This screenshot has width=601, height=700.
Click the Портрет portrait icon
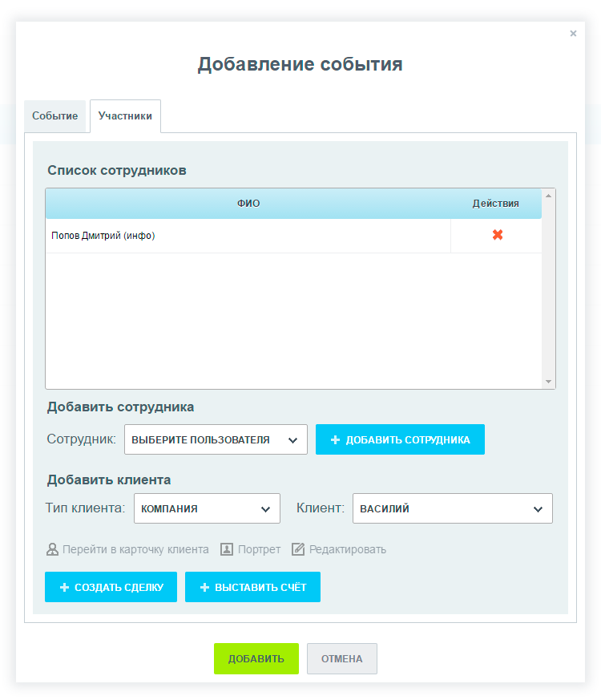pyautogui.click(x=227, y=549)
